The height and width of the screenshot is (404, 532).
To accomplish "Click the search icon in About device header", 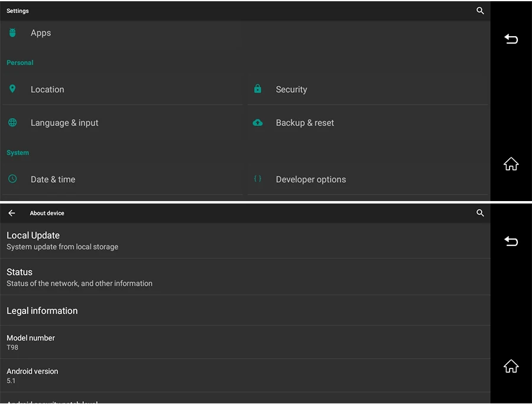I will click(x=480, y=213).
